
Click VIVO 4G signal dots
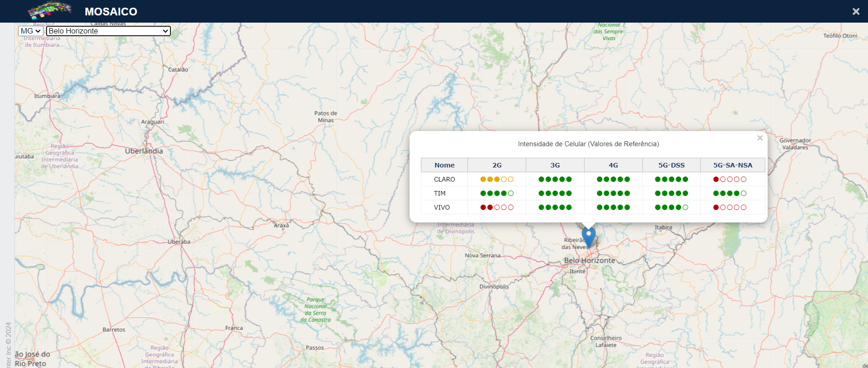[613, 207]
